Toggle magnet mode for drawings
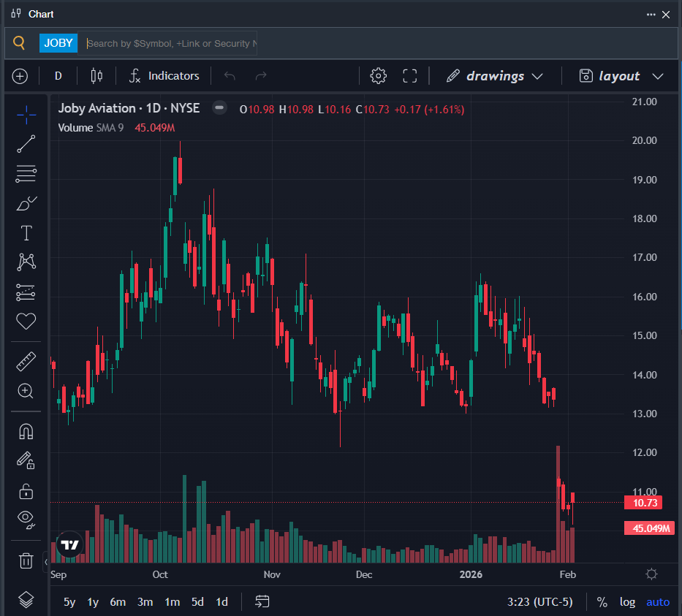 [26, 431]
